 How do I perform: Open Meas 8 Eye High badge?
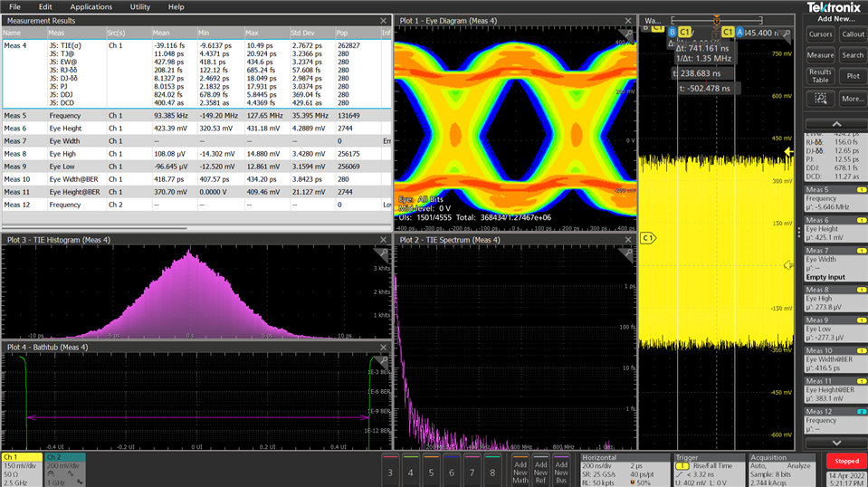coord(836,299)
